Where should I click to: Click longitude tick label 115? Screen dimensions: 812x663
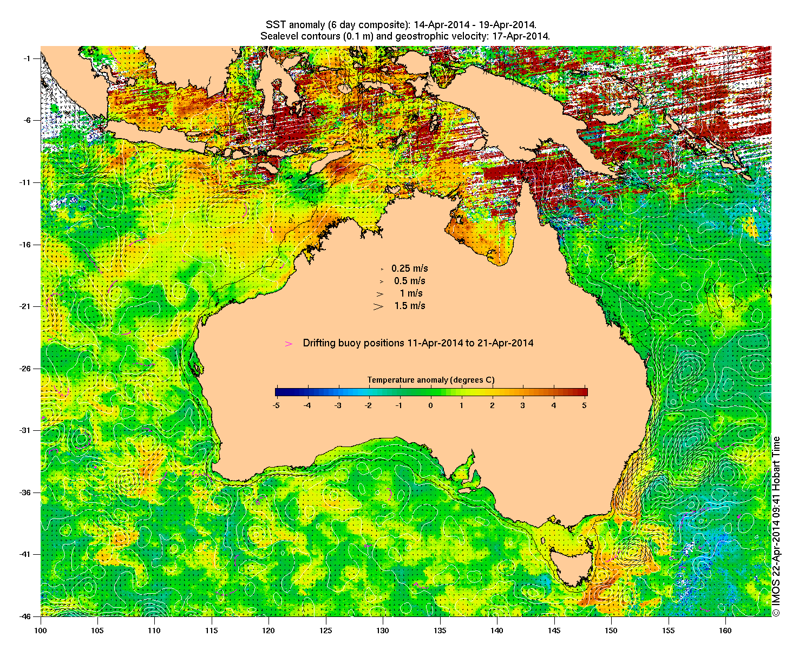[x=212, y=631]
